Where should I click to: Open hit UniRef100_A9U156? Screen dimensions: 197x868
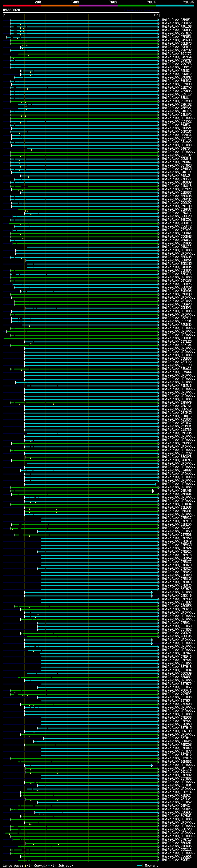176,26
